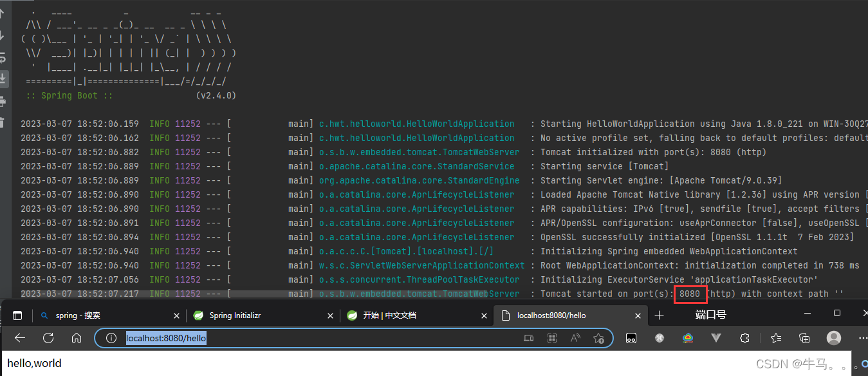Image resolution: width=868 pixels, height=376 pixels.
Task: Click the grey round extension icon in browser toolbar
Action: pos(660,338)
